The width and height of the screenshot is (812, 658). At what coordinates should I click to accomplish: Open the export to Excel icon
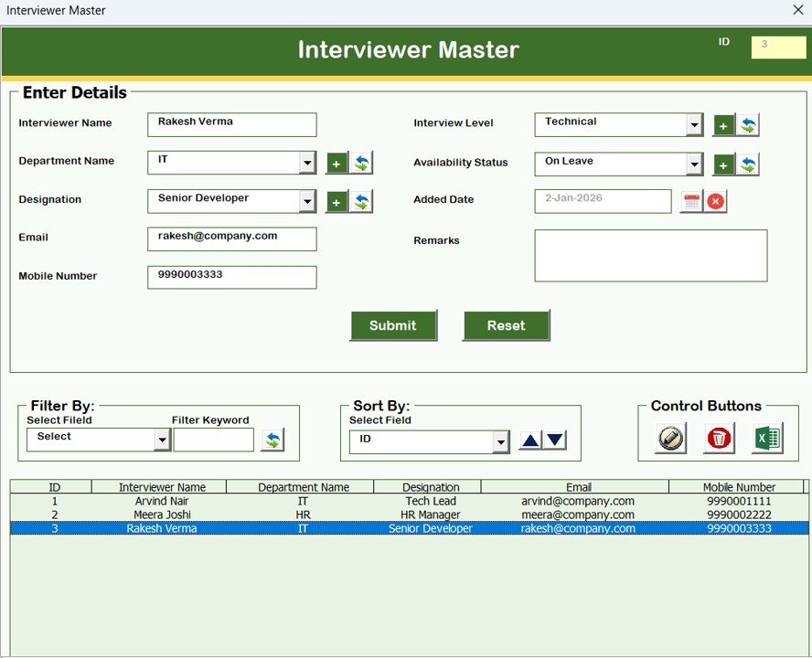pyautogui.click(x=768, y=437)
